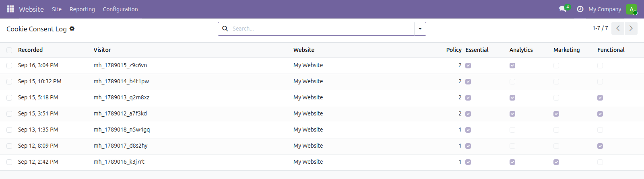Open visitor mh_1789018_n5w4gq record
Screen dimensions: 644x179
point(122,130)
